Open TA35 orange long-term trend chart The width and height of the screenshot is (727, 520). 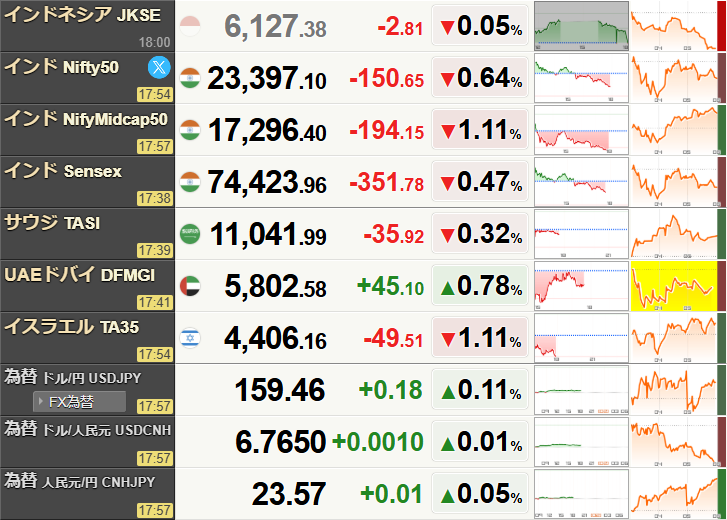674,338
